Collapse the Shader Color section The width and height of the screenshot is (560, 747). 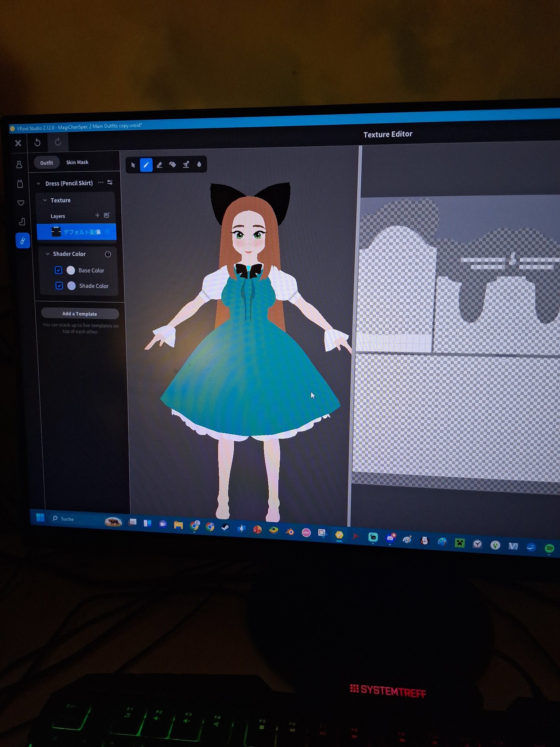coord(47,254)
